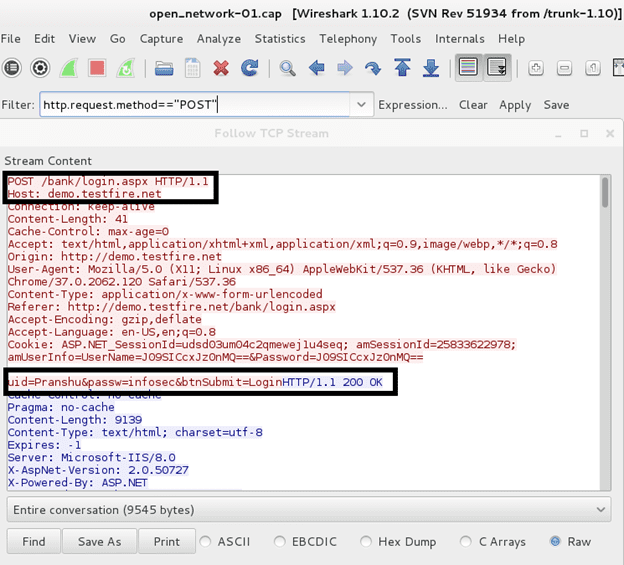Stop capture with the red square icon
624x565 pixels.
click(97, 68)
